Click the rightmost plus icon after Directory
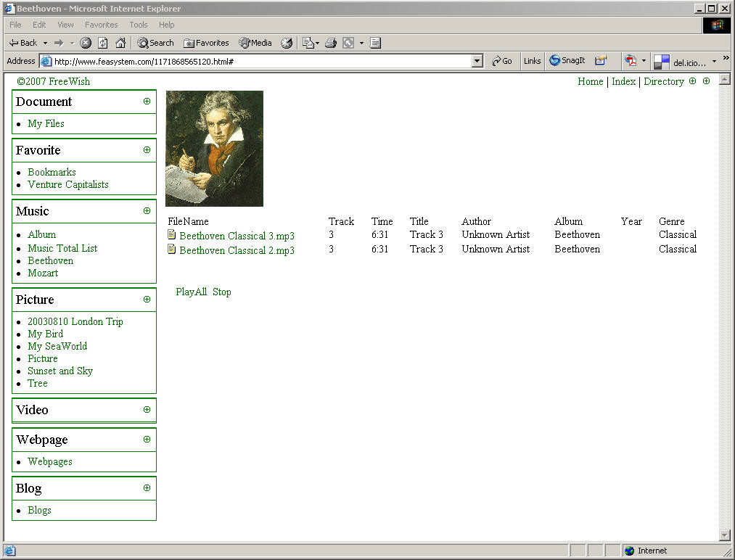 coord(707,81)
